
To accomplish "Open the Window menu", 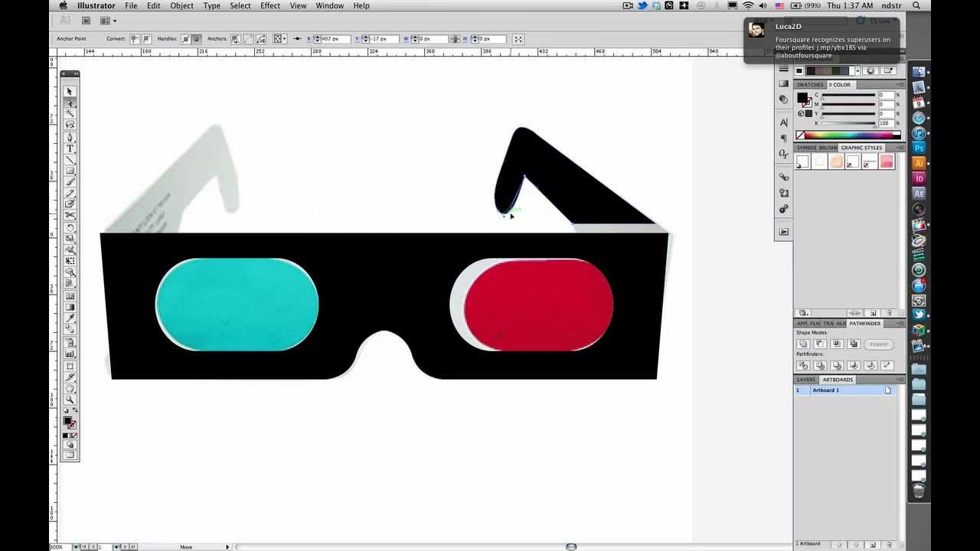I will [329, 5].
